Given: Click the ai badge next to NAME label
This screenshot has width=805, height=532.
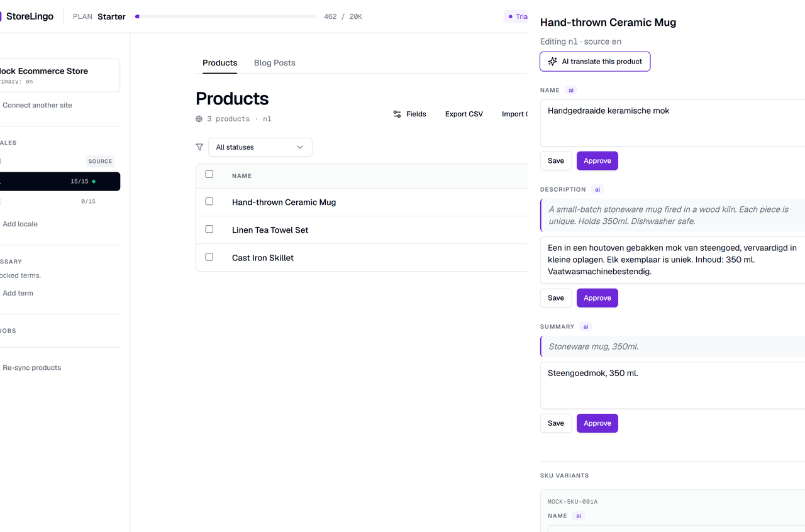Looking at the screenshot, I should [571, 91].
